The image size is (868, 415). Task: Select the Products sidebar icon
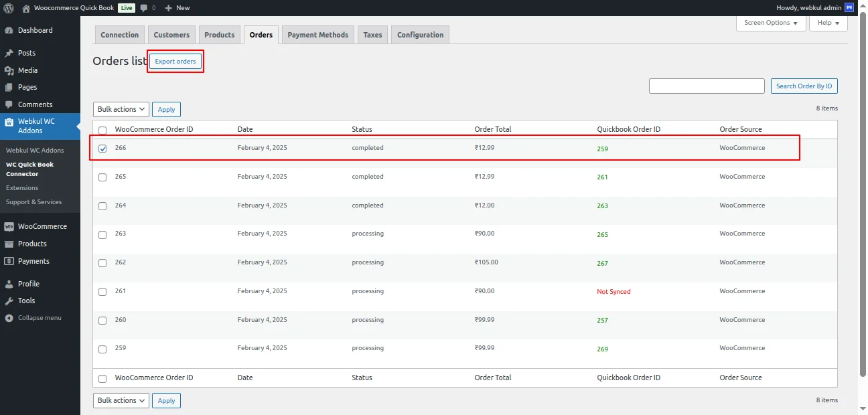pos(31,244)
